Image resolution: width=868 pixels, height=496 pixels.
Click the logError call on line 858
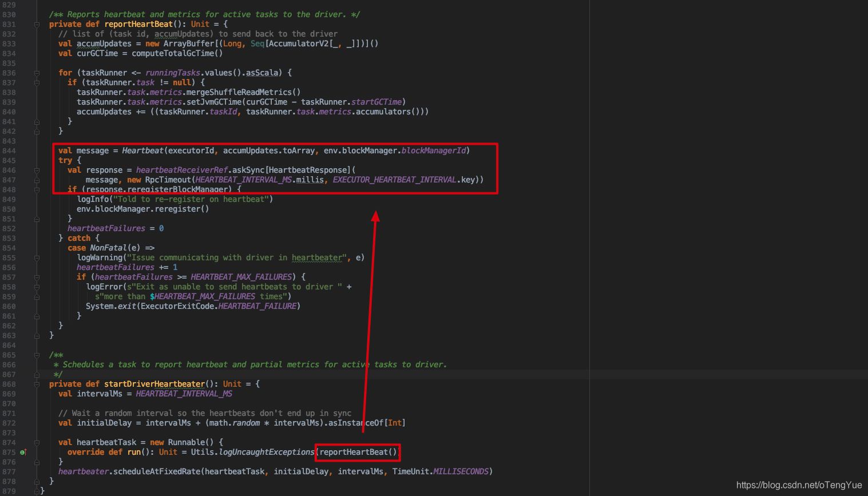[x=104, y=287]
